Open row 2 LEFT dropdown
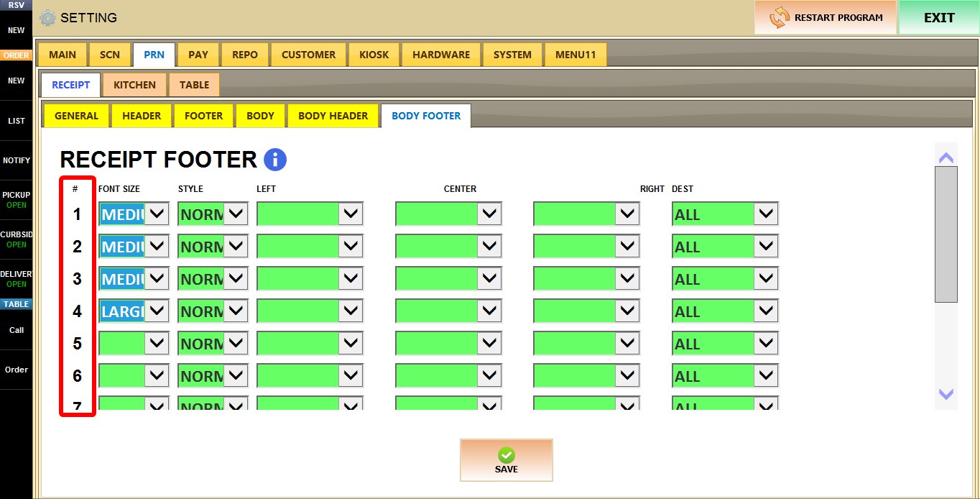Viewport: 980px width, 499px height. [351, 246]
